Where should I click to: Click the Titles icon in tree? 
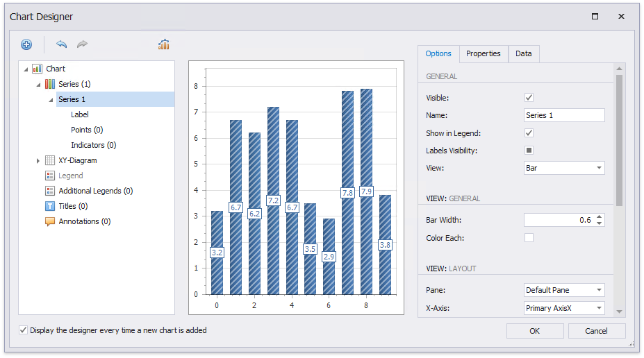tap(50, 206)
